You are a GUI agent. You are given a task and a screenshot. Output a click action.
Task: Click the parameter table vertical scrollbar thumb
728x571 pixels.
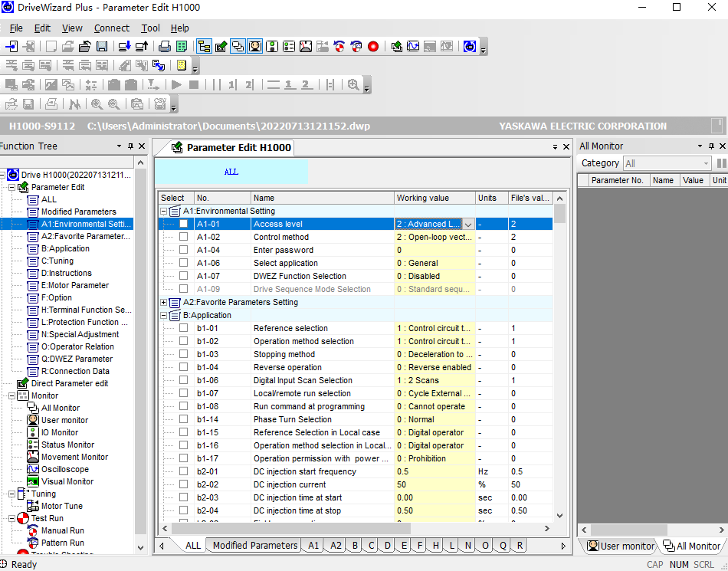click(560, 214)
